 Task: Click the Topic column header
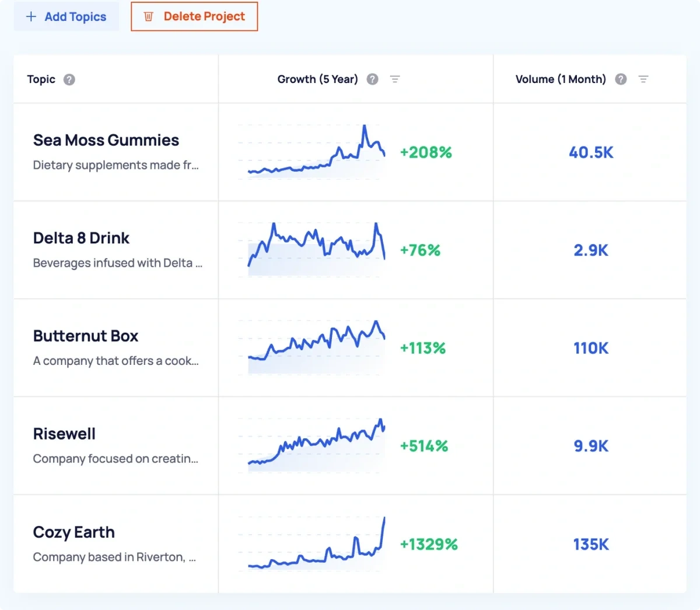tap(40, 79)
